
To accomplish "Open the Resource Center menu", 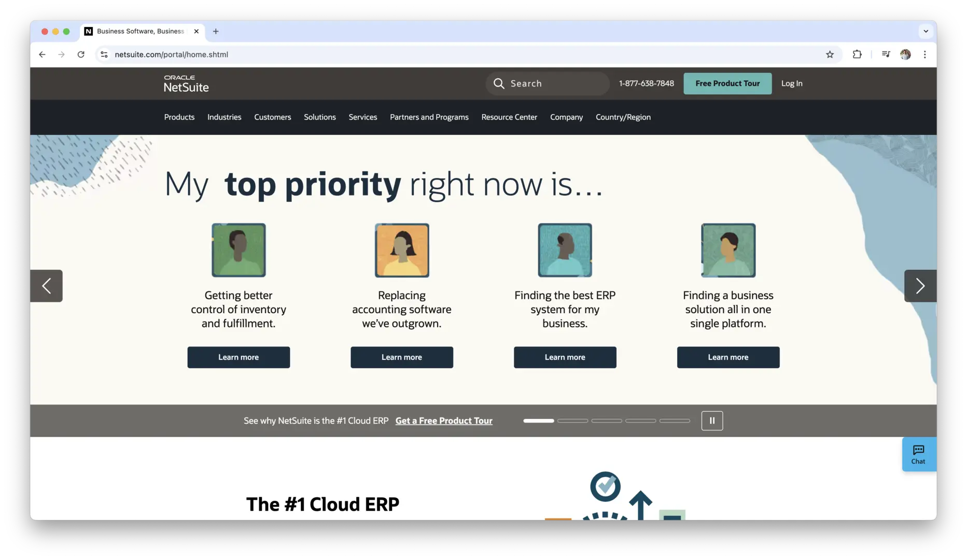I will click(x=509, y=117).
